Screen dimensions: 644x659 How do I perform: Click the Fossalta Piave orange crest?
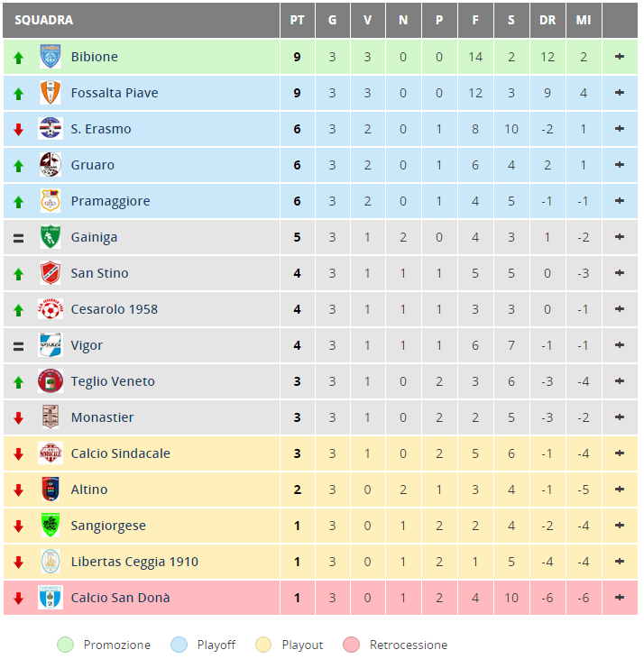tap(50, 93)
